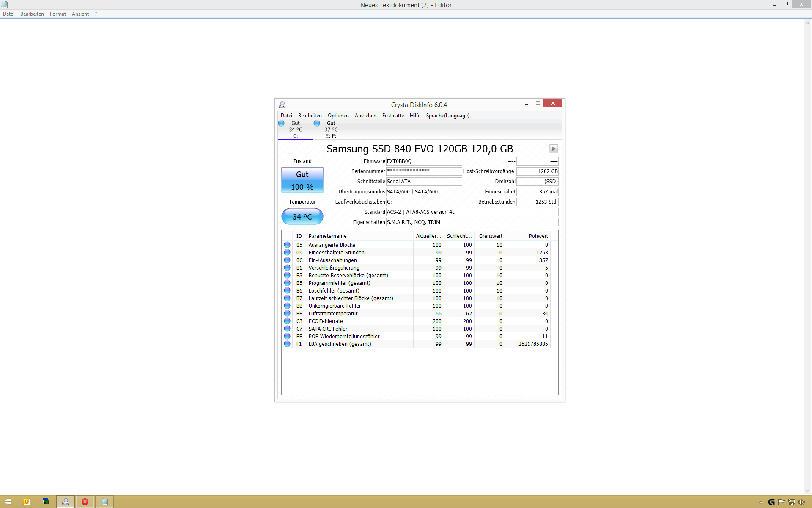
Task: Open the Editor's Format menu
Action: tap(58, 14)
